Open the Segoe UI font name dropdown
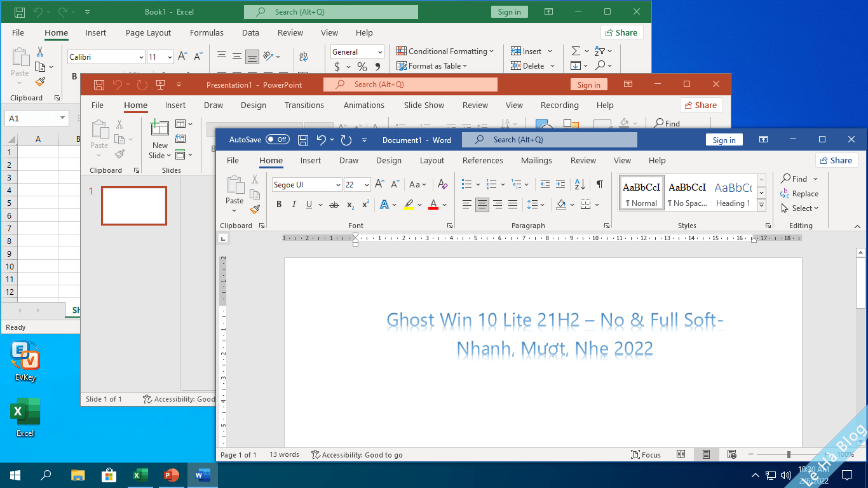This screenshot has width=868, height=488. point(338,185)
